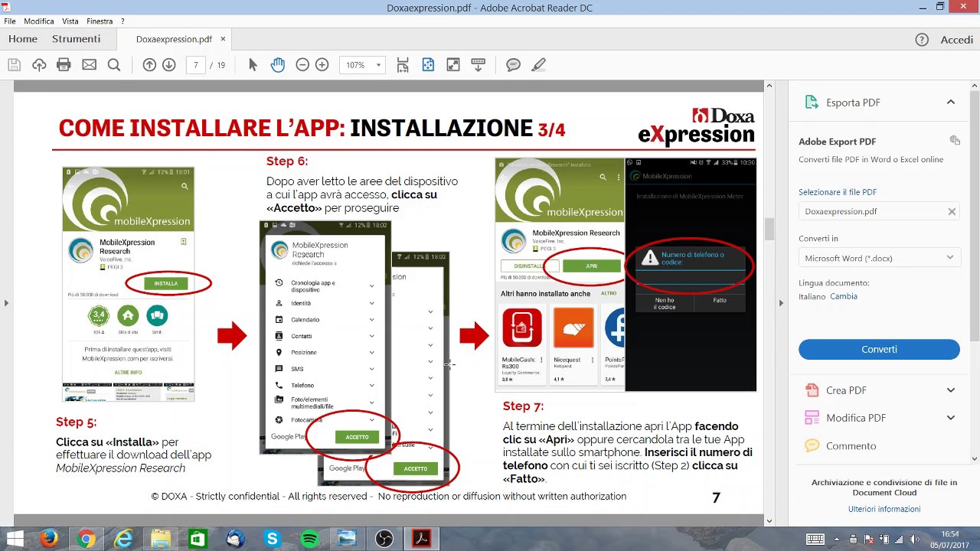Click the Esporta PDF heading
The width and height of the screenshot is (980, 551).
click(853, 103)
